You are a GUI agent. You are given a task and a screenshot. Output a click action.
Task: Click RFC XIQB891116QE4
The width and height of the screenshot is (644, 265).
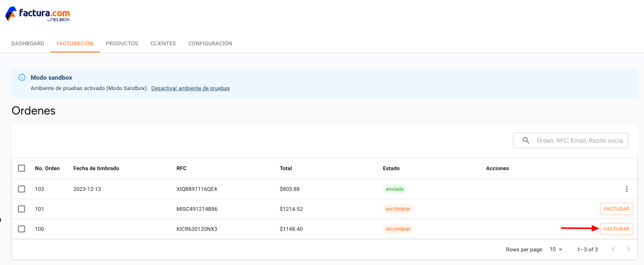tap(197, 189)
